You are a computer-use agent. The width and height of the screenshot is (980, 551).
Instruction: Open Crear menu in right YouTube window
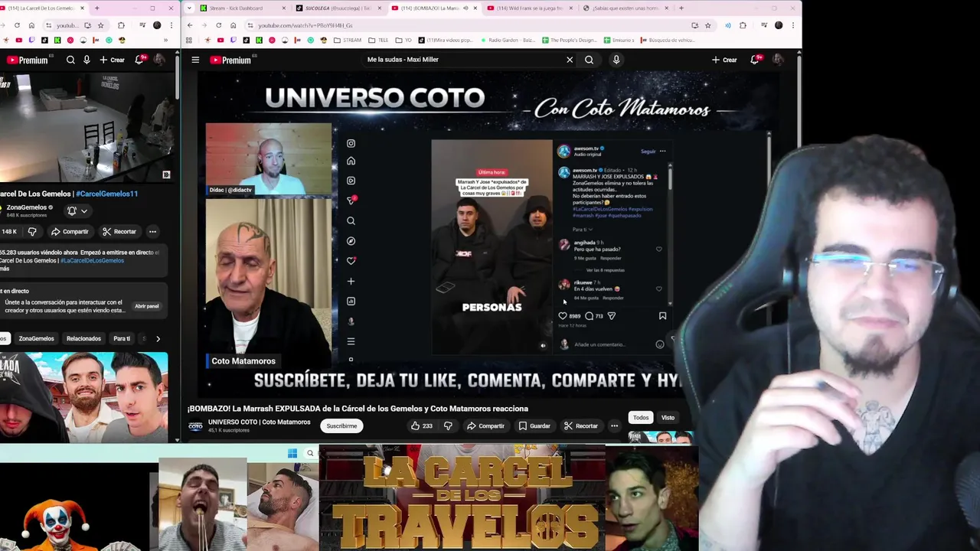point(724,60)
